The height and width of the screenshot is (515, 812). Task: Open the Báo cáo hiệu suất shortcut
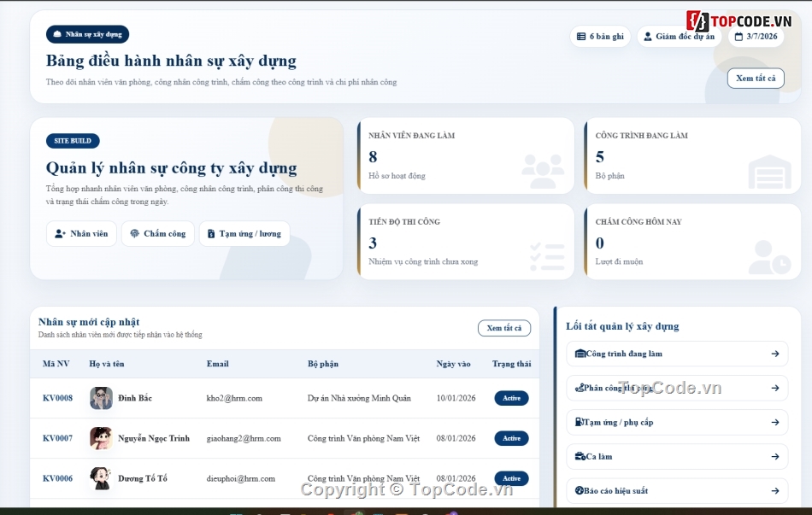(677, 491)
